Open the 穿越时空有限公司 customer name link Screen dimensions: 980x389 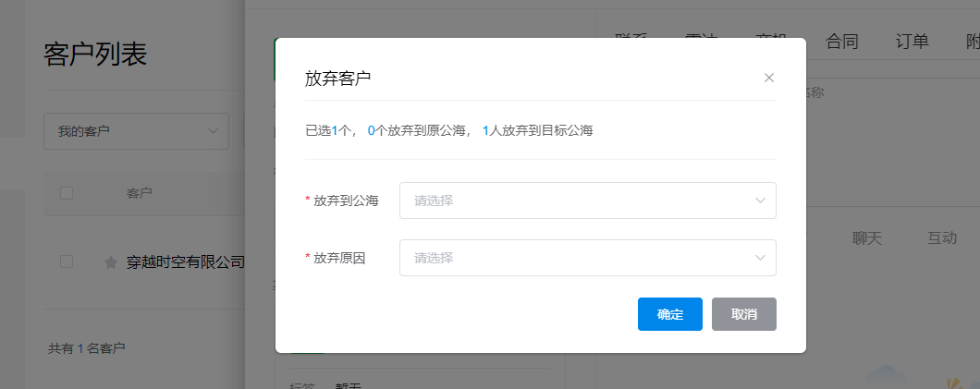coord(186,262)
